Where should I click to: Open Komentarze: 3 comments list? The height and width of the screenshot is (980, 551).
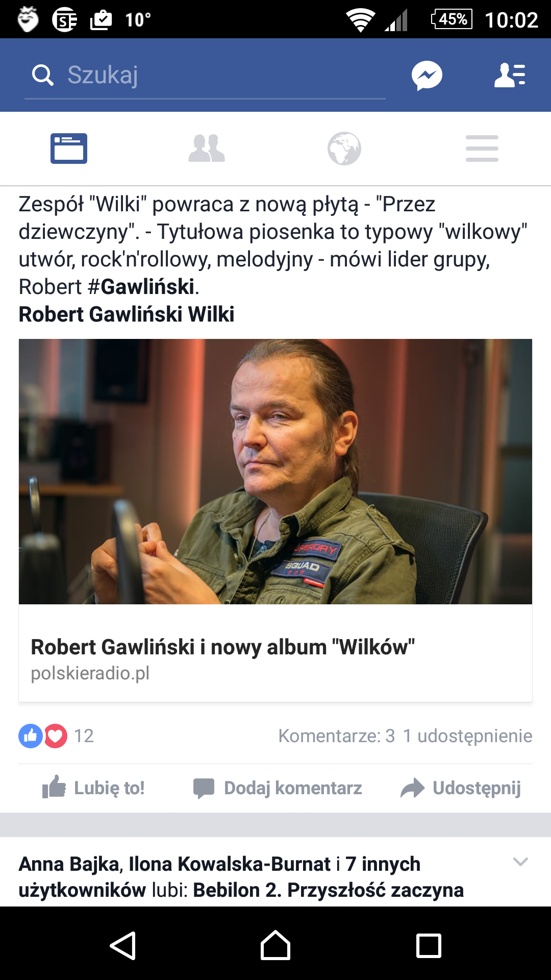click(x=337, y=736)
